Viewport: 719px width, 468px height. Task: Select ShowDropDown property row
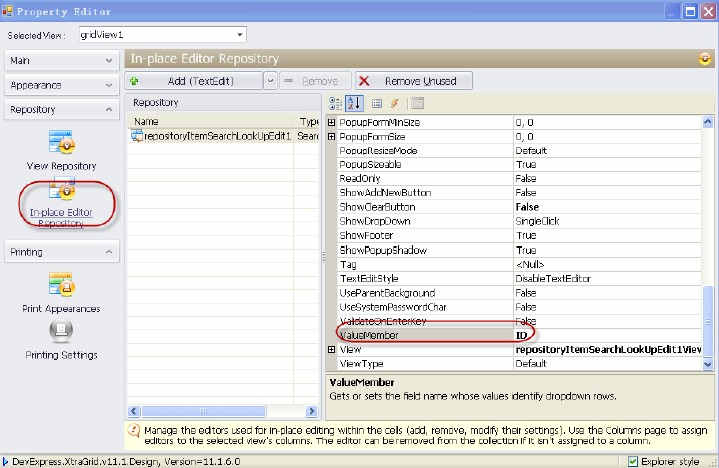pos(519,221)
